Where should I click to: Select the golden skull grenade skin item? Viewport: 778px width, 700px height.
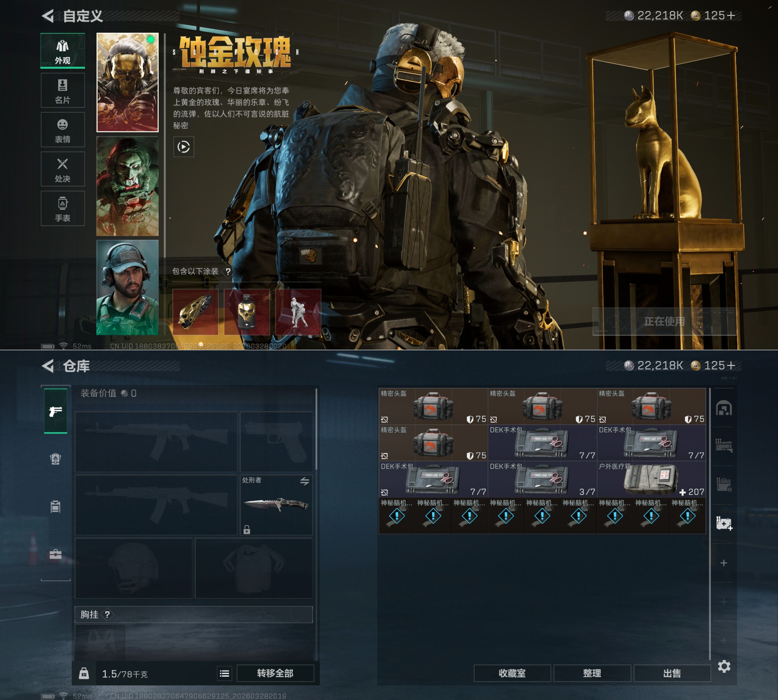[x=247, y=312]
